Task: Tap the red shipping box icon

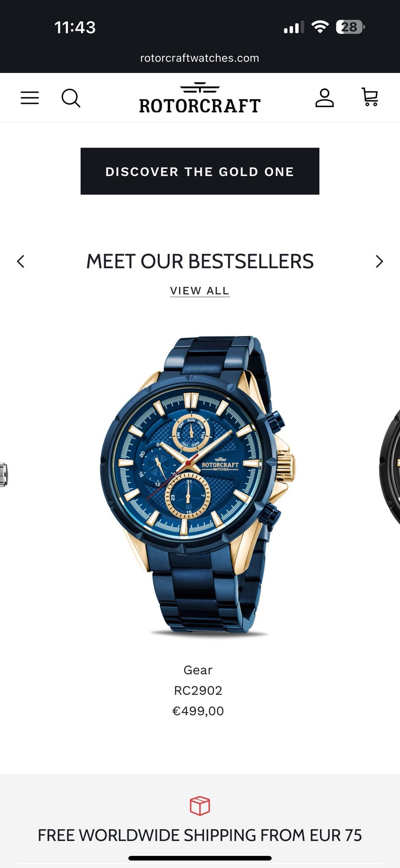Action: pos(200,805)
